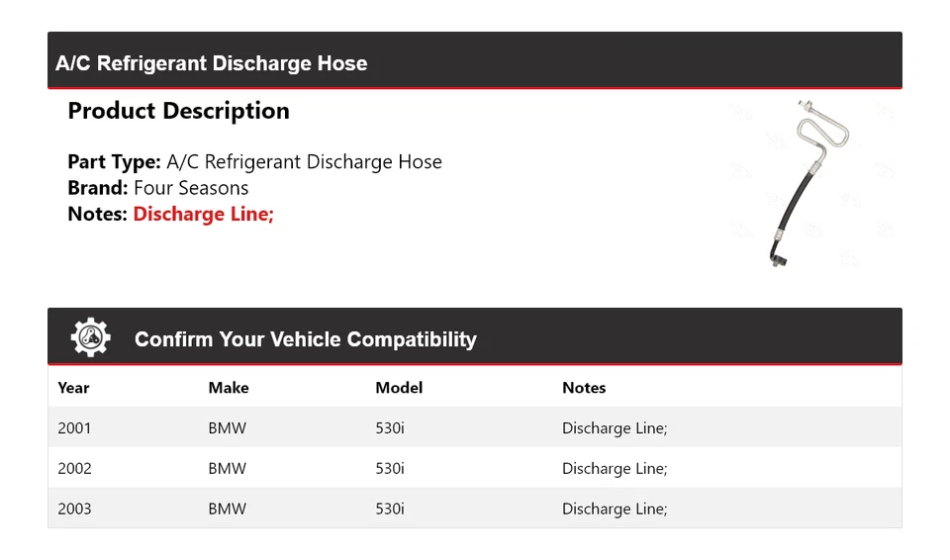
Task: Select the 2001 year row
Action: coord(74,428)
